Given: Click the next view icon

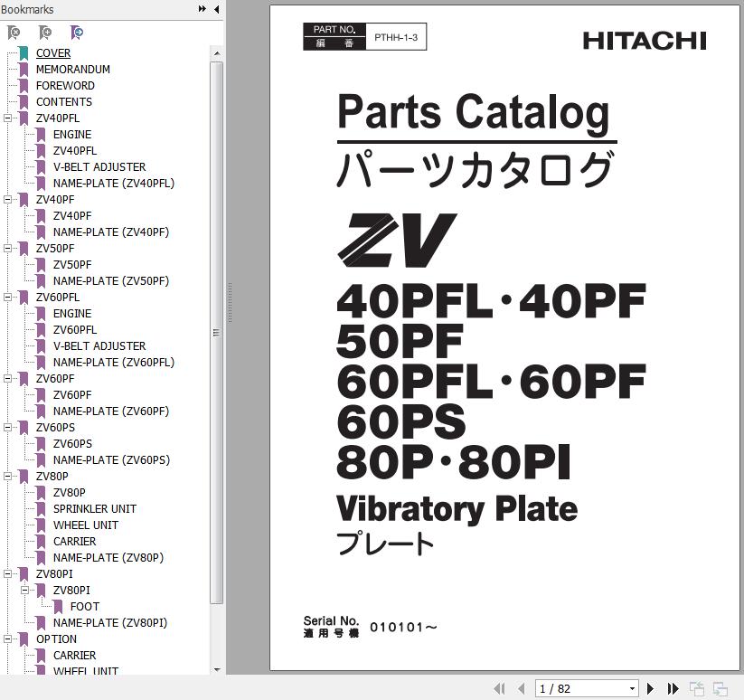Looking at the screenshot, I should click(720, 688).
